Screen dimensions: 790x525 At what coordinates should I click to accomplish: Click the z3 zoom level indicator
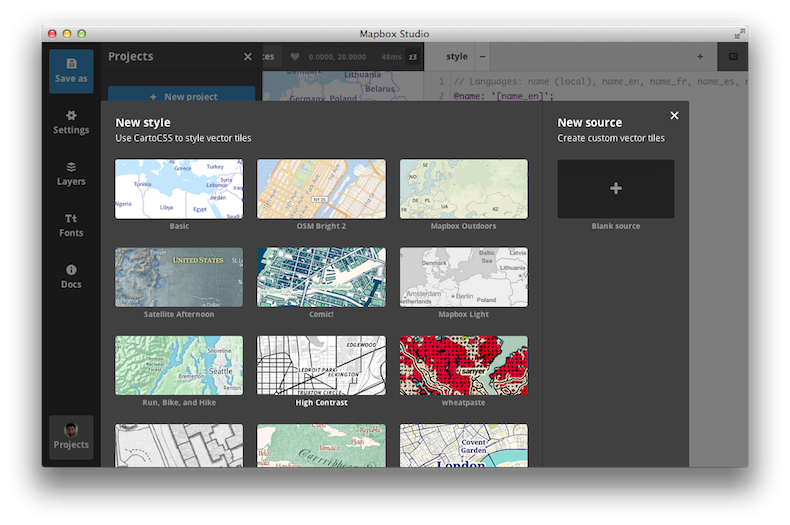(x=413, y=57)
